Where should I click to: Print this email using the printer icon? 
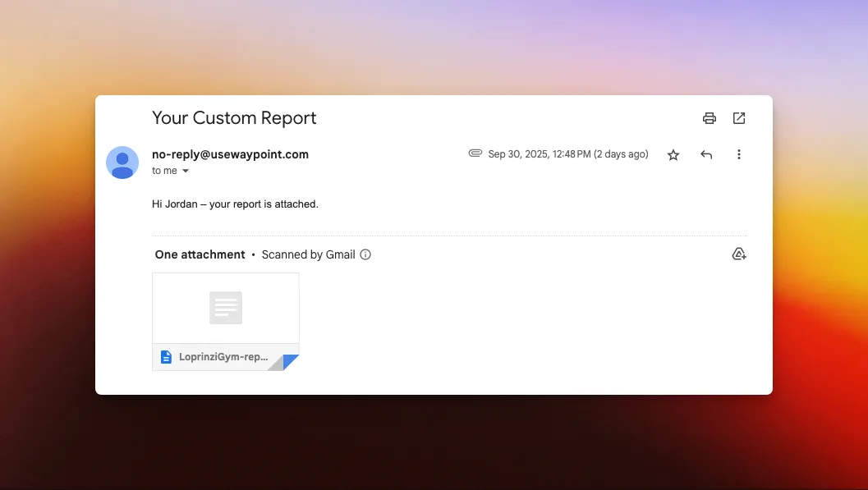[710, 118]
